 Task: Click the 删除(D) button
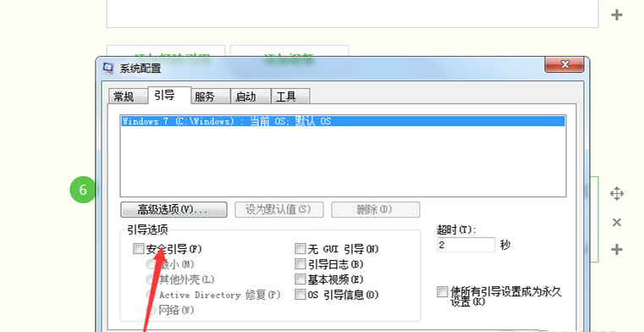point(376,209)
